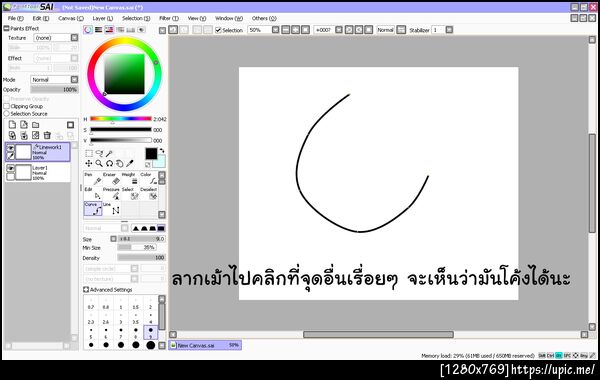Click the foreground black color swatch
600x380 pixels.
point(151,153)
